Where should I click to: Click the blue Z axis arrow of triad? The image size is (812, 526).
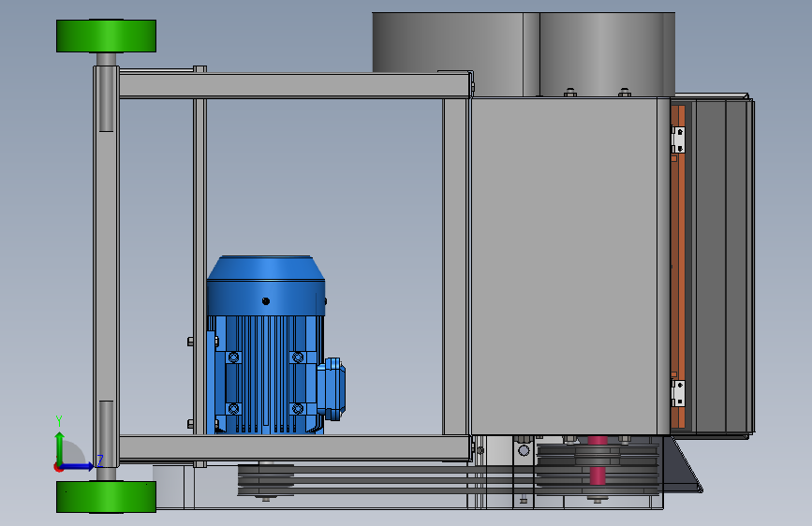tap(78, 466)
